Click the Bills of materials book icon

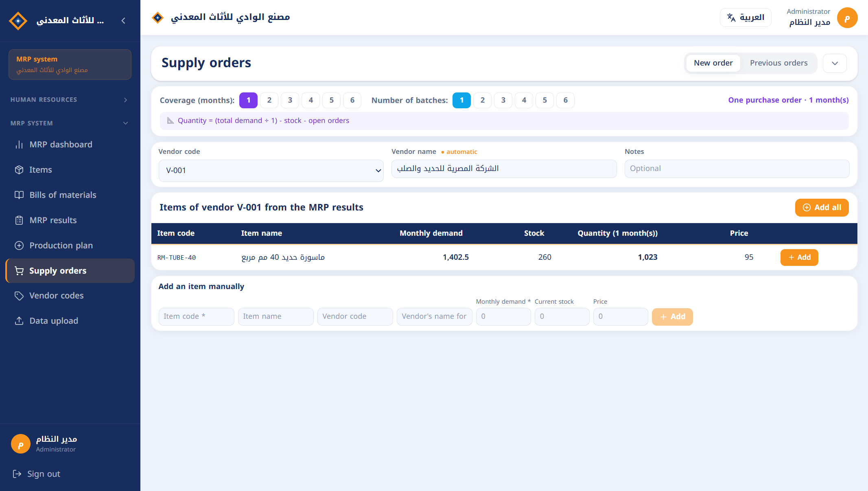pyautogui.click(x=19, y=195)
